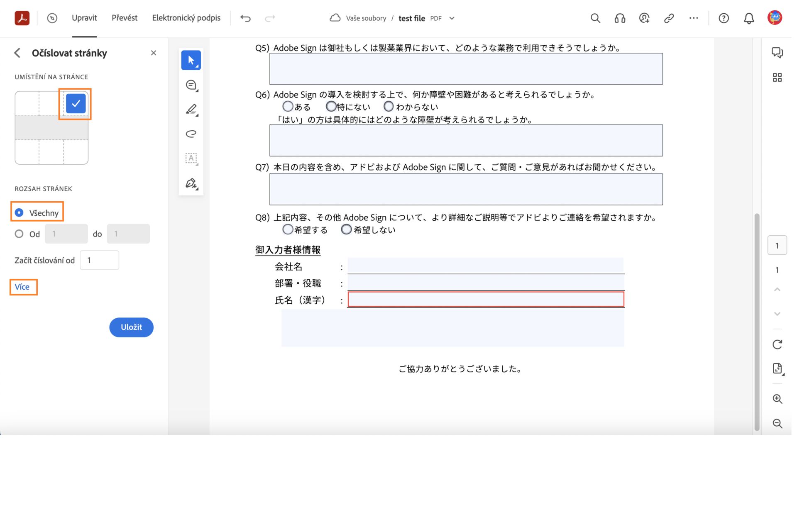Screen dimensions: 797x532
Task: Select Q8 radio option 希望する
Action: 288,229
